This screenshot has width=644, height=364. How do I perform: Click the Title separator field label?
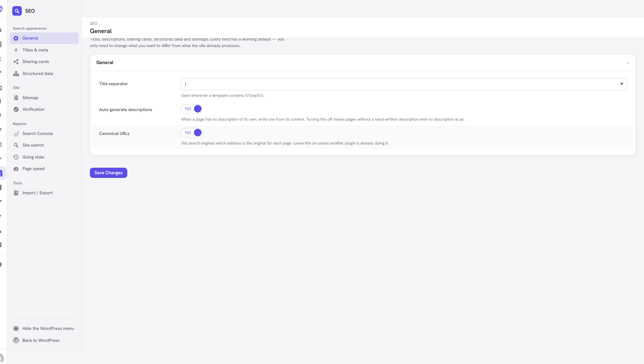tap(113, 84)
